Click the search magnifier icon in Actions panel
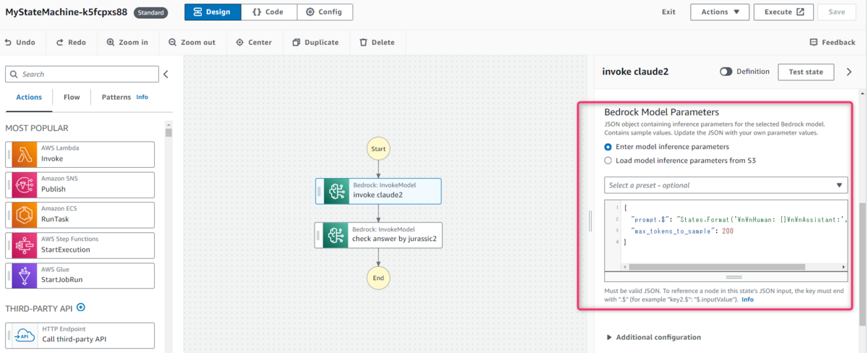868x353 pixels. [x=14, y=74]
